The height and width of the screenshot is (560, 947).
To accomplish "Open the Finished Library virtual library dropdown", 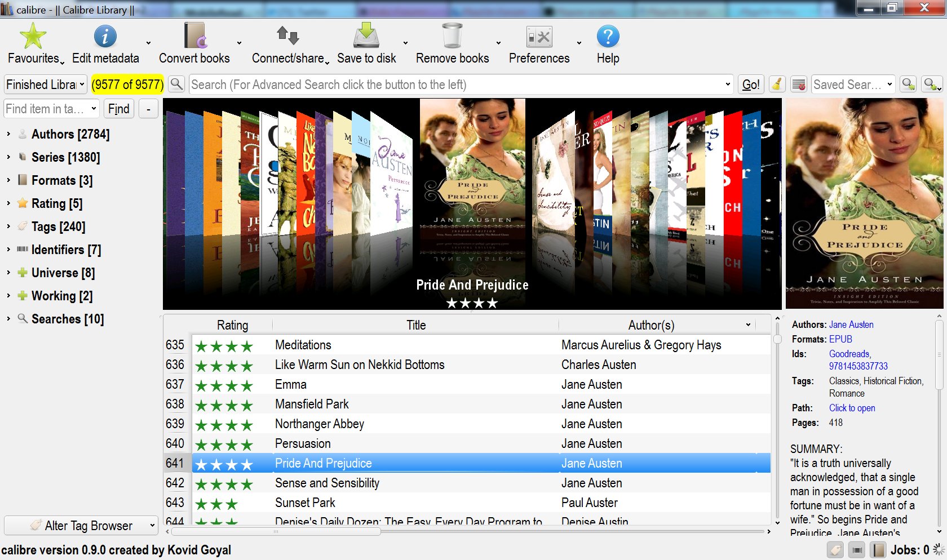I will pyautogui.click(x=46, y=85).
